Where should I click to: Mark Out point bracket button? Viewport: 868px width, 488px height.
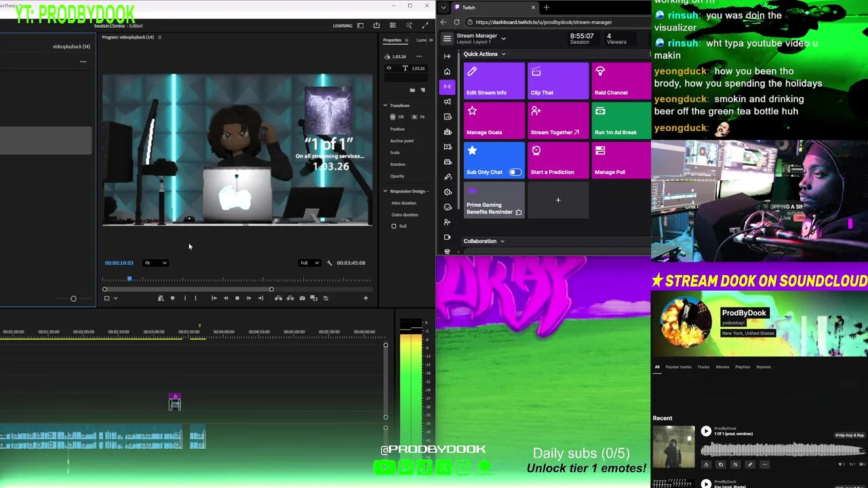(x=195, y=298)
